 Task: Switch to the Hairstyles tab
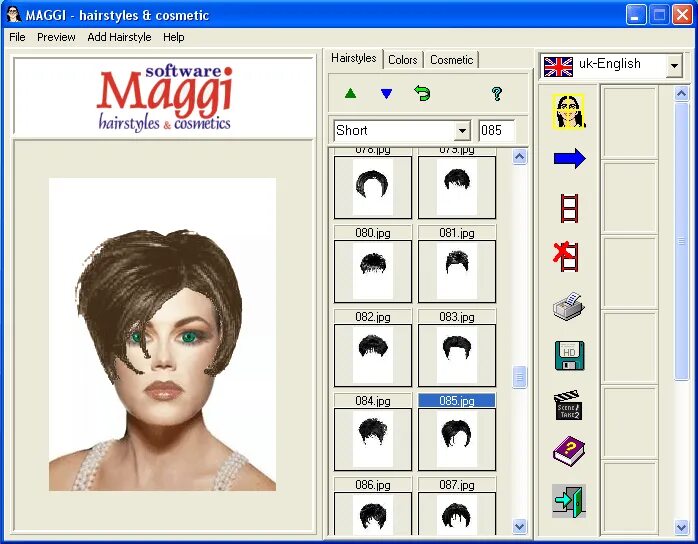click(354, 58)
